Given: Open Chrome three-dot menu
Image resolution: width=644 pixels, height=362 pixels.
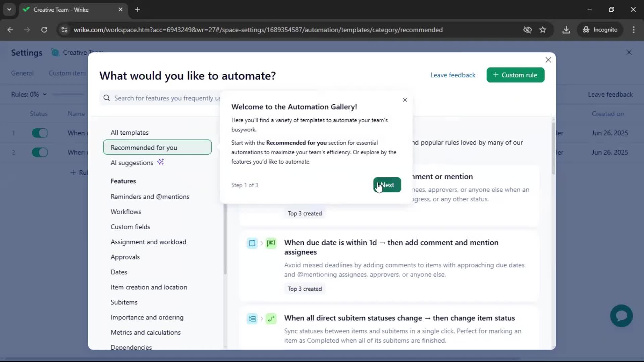Looking at the screenshot, I should click(x=634, y=30).
